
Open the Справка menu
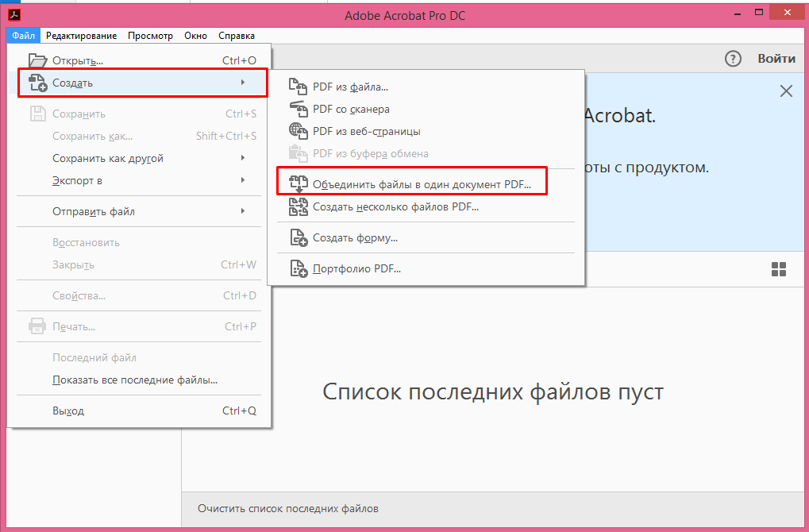pyautogui.click(x=237, y=36)
